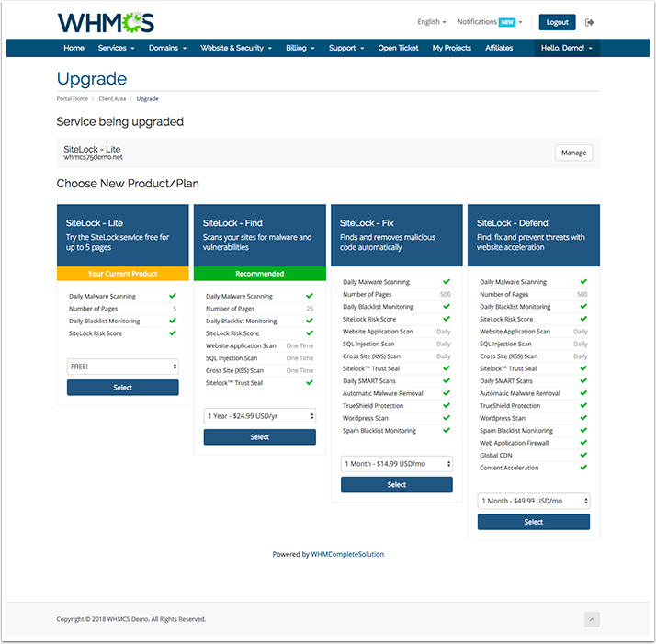Image resolution: width=656 pixels, height=644 pixels.
Task: Click SiteLock - Find Daily Blacklist Monitoring checkmark
Action: pos(310,321)
